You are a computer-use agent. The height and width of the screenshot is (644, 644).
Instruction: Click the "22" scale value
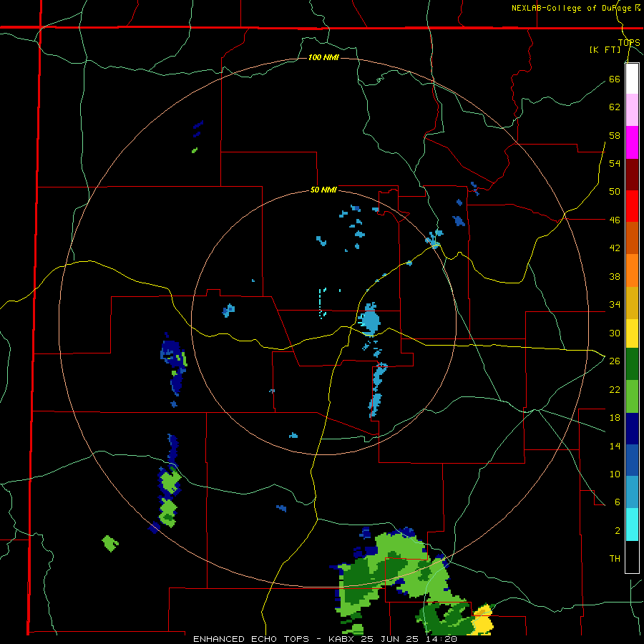coord(615,389)
